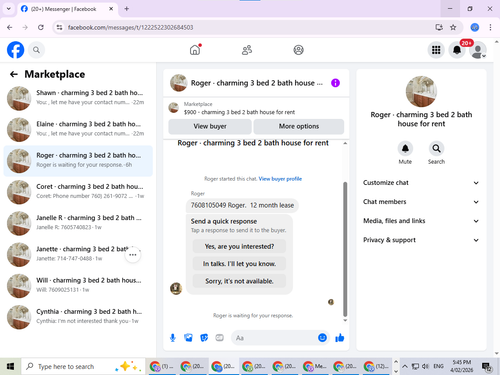
Task: Open the install app icon in address bar
Action: (439, 27)
